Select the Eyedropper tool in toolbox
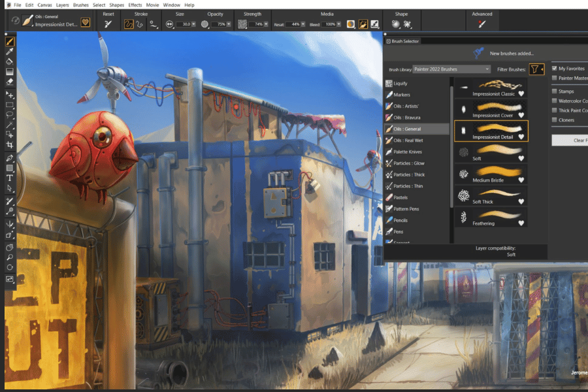Image resolution: width=588 pixels, height=392 pixels. pos(10,51)
